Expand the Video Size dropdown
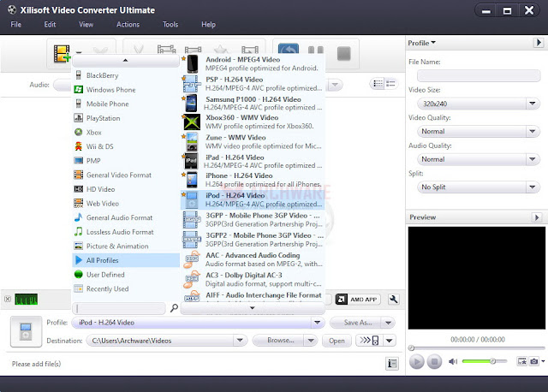Image resolution: width=548 pixels, height=392 pixels. [x=533, y=104]
